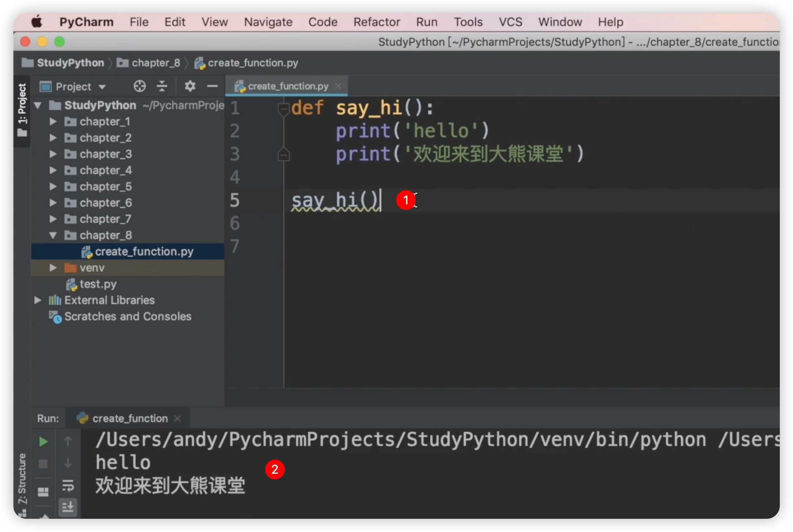Image resolution: width=793 pixels, height=532 pixels.
Task: Click the Settings gear icon in Project panel
Action: 191,87
